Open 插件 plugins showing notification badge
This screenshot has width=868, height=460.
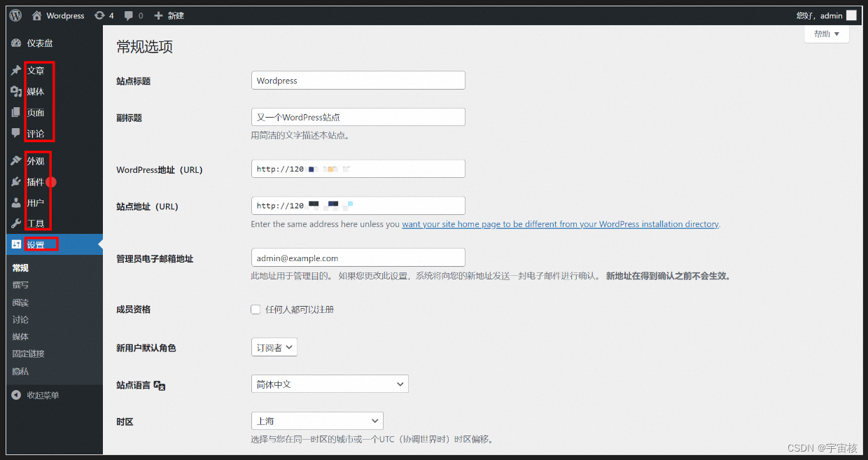click(x=36, y=181)
